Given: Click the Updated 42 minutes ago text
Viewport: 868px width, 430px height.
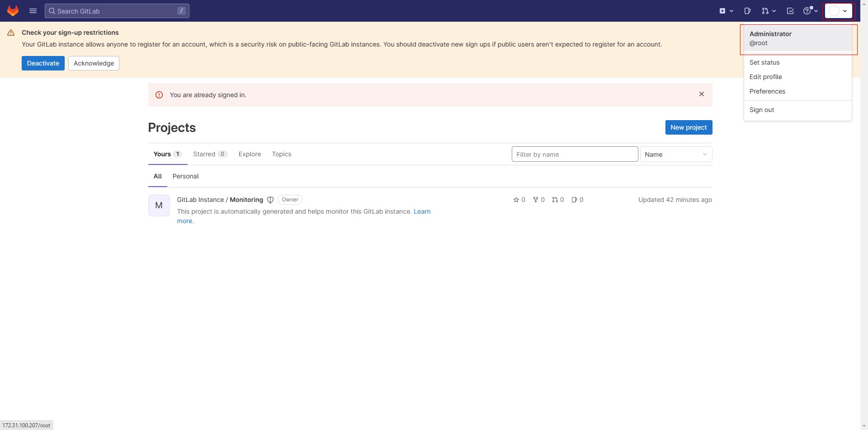Looking at the screenshot, I should click(x=675, y=200).
